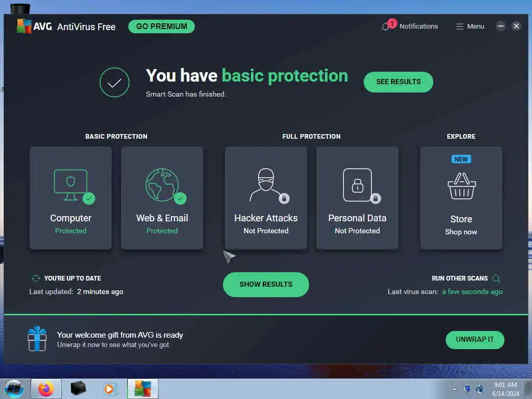
Task: Click 'Shop now' on the Store tile
Action: 461,232
